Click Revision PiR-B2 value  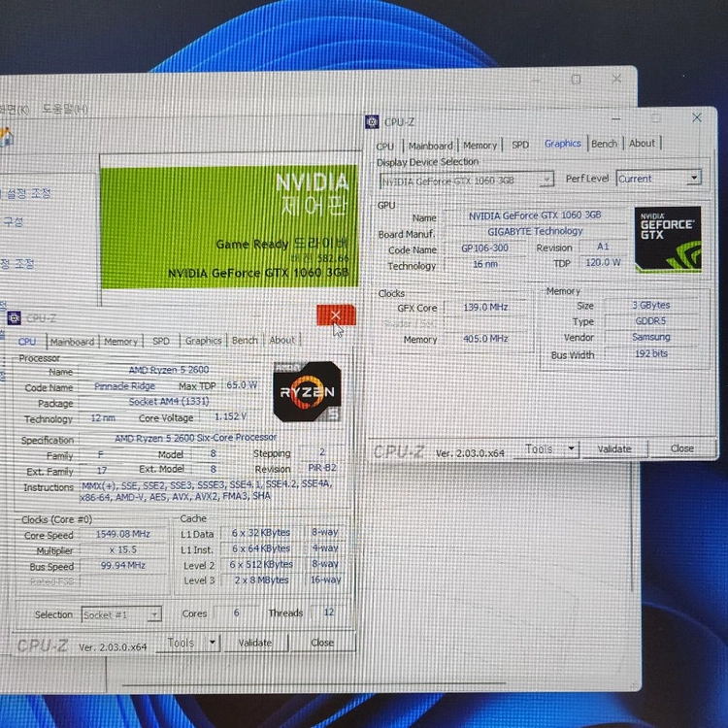[x=322, y=468]
